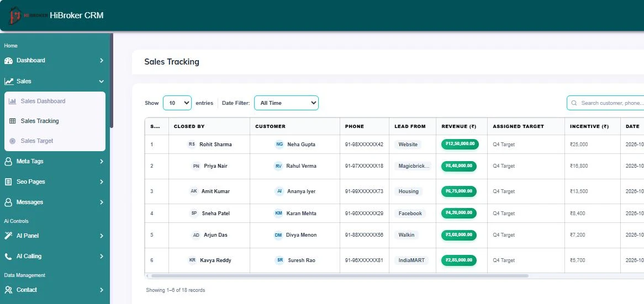Open Sales Target submenu item

[55, 141]
